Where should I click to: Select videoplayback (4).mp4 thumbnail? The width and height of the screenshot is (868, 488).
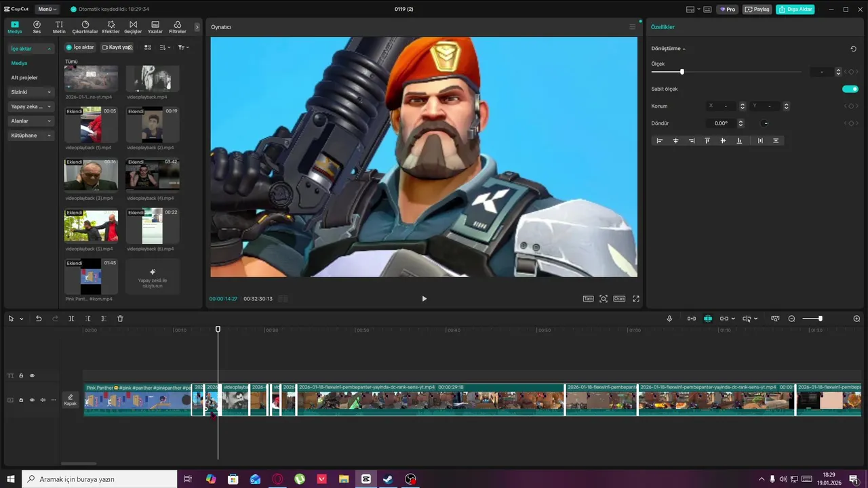tap(153, 175)
